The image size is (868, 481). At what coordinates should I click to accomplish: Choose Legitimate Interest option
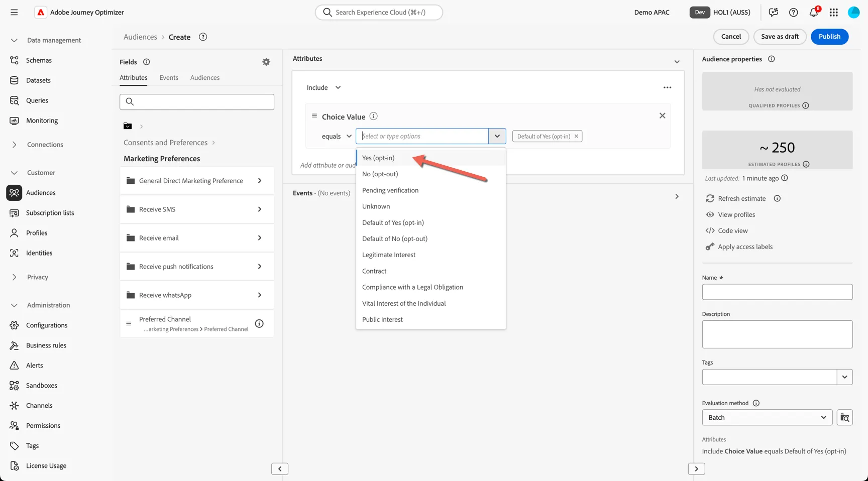click(x=431, y=255)
